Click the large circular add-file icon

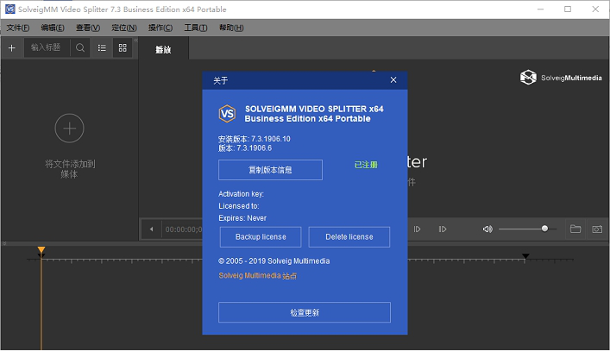pyautogui.click(x=69, y=129)
